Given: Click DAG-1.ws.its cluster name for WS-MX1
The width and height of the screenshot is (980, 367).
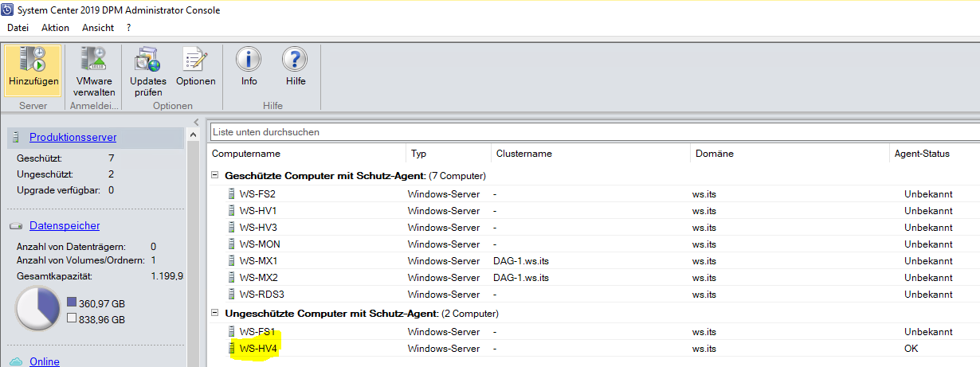Looking at the screenshot, I should (x=521, y=260).
